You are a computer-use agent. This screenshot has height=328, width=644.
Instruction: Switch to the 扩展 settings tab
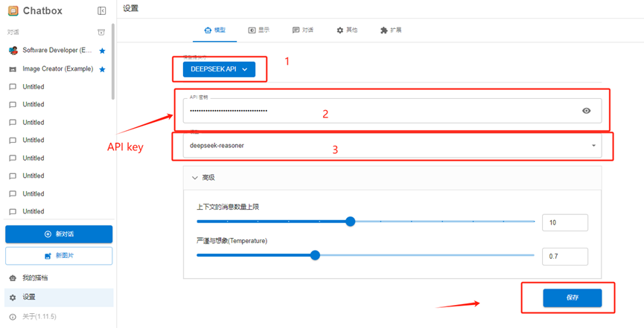391,30
